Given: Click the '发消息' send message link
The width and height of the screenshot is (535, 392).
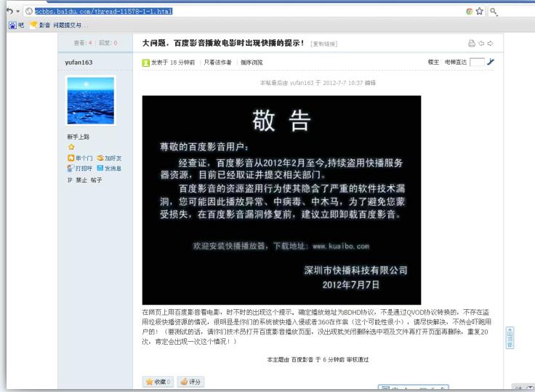Looking at the screenshot, I should tap(113, 169).
